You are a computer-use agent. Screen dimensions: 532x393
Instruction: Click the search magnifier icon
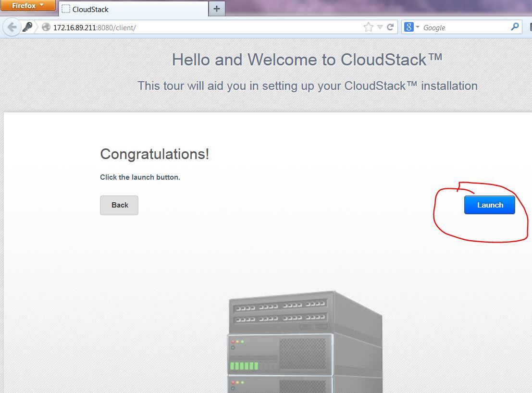(x=515, y=27)
